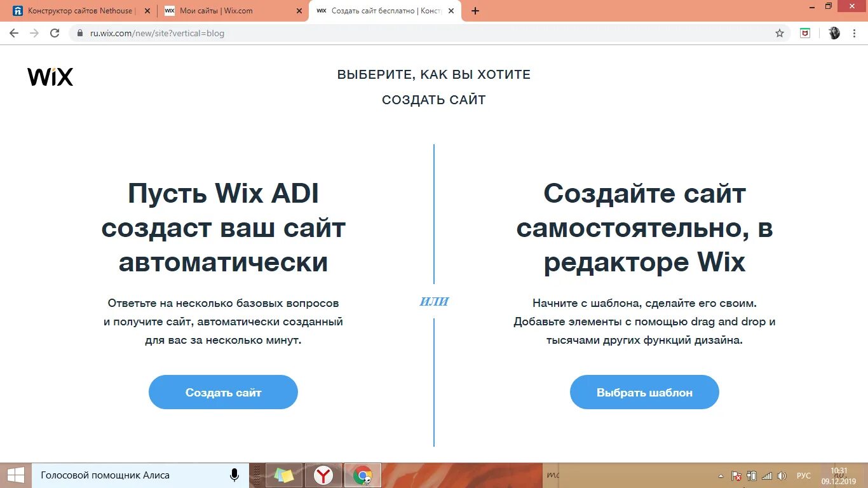Go forward to next page
The width and height of the screenshot is (868, 488).
(34, 33)
